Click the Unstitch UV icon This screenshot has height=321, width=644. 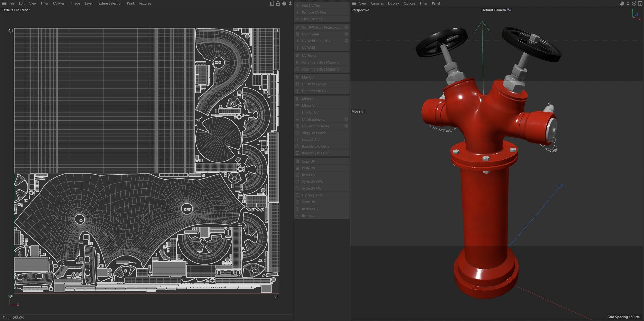[x=297, y=140]
